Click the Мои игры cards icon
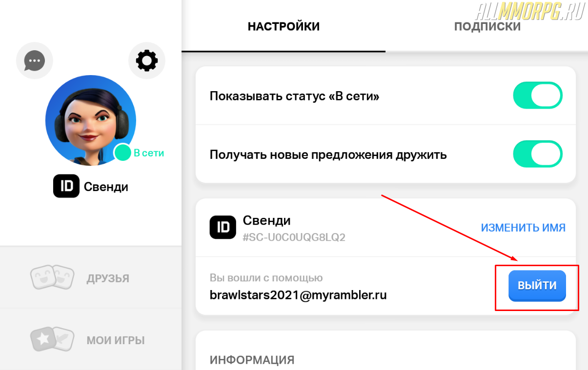 click(52, 340)
